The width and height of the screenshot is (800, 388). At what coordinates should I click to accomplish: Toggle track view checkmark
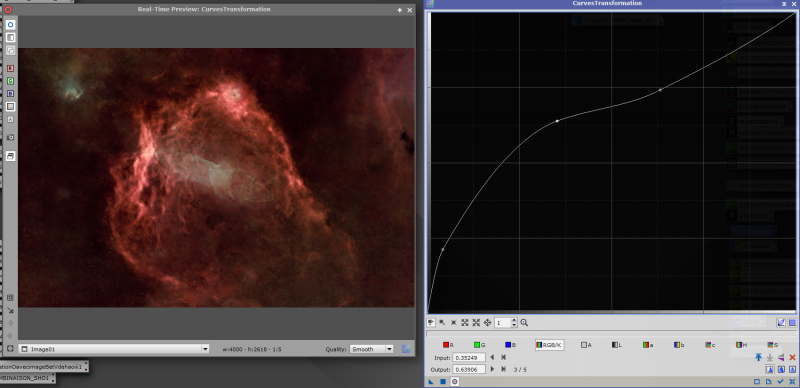[x=781, y=382]
